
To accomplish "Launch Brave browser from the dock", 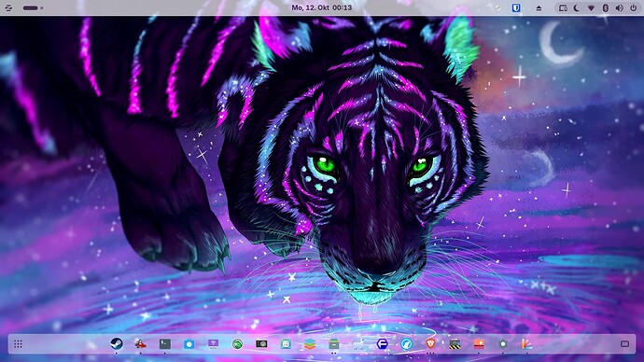I will (430, 343).
